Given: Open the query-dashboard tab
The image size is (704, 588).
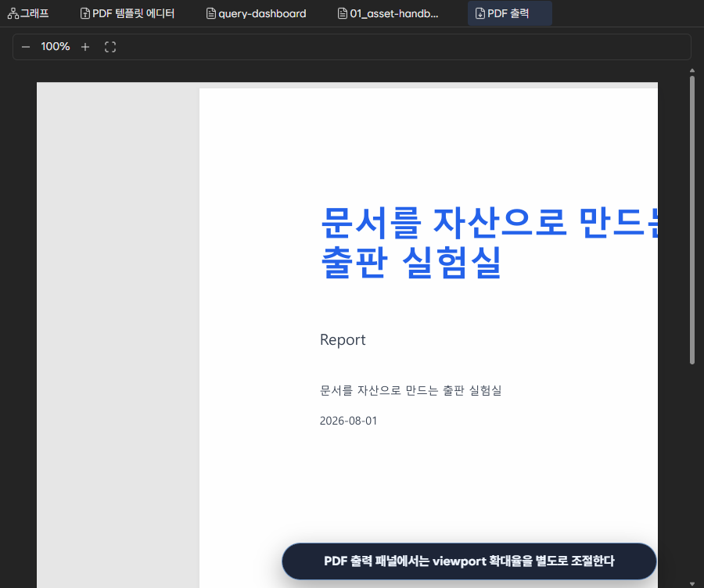Looking at the screenshot, I should pos(256,13).
